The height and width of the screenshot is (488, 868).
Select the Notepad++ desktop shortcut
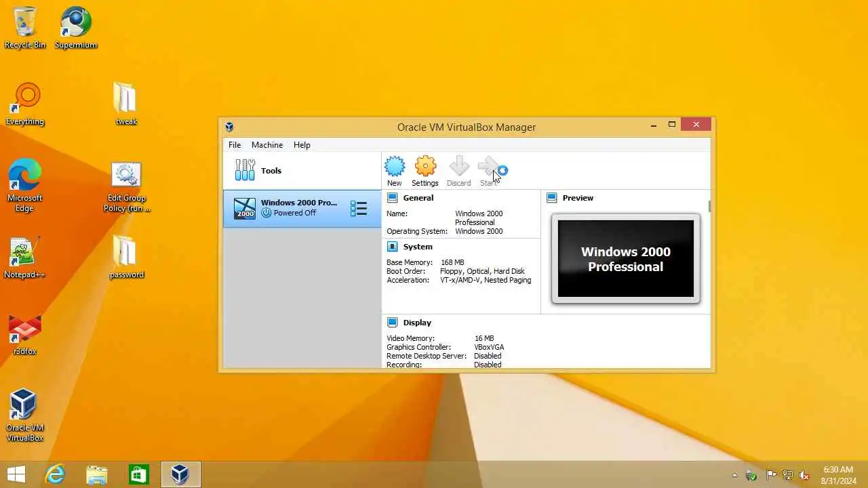pyautogui.click(x=25, y=258)
